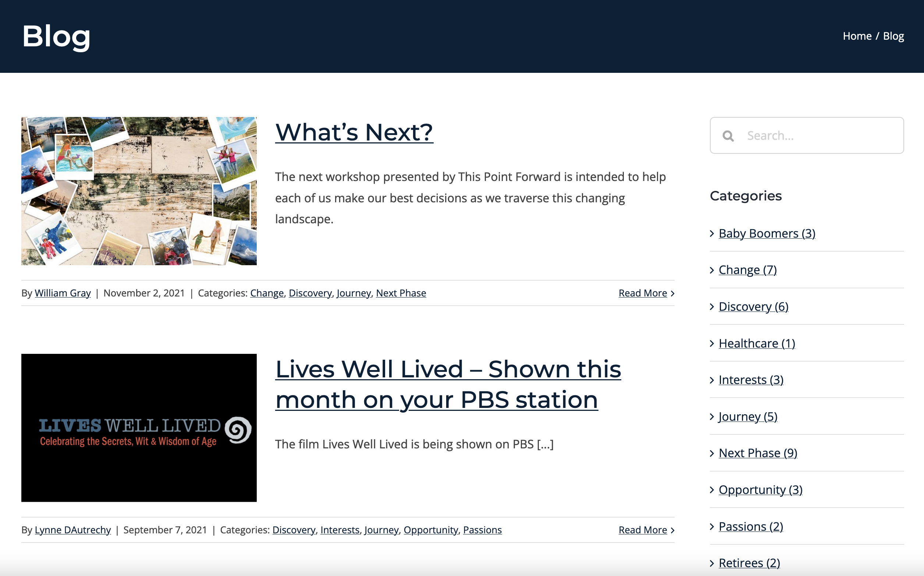Viewport: 924px width, 576px height.
Task: Click the search magnifier icon
Action: [x=728, y=136]
